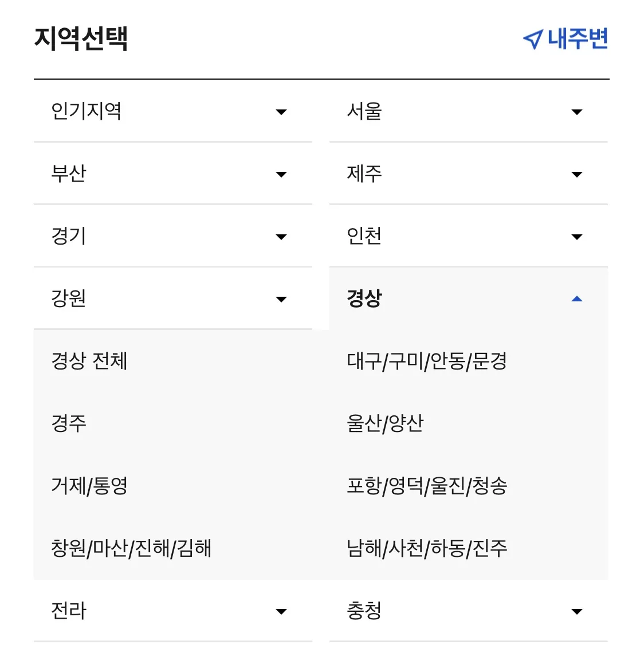This screenshot has width=644, height=668.
Task: Expand the 인기지역 dropdown arrow
Action: 281,112
